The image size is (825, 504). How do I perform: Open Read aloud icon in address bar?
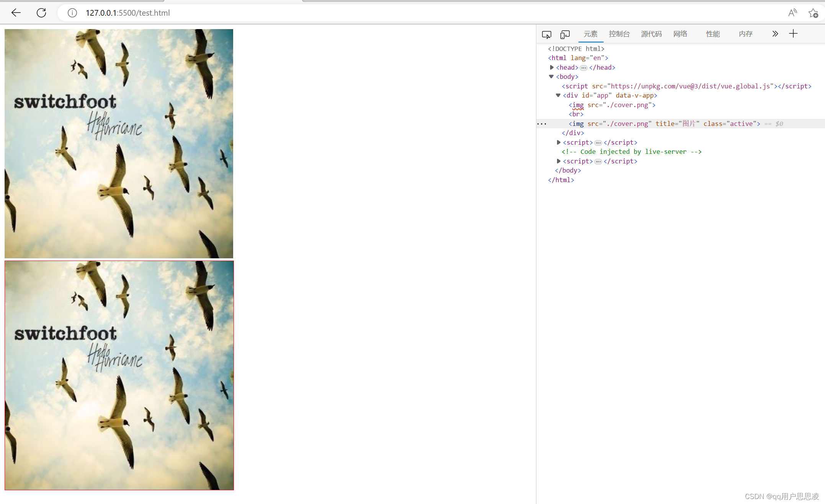click(x=792, y=13)
